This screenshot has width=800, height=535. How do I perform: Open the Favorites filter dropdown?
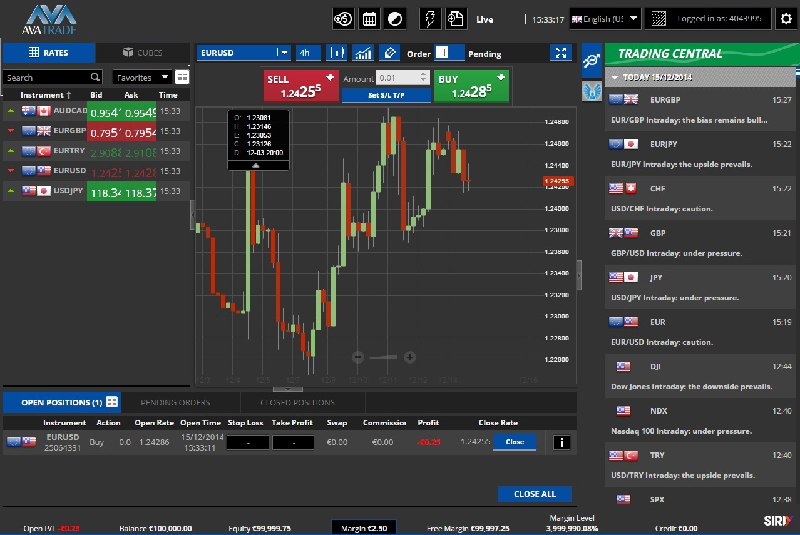[x=142, y=77]
